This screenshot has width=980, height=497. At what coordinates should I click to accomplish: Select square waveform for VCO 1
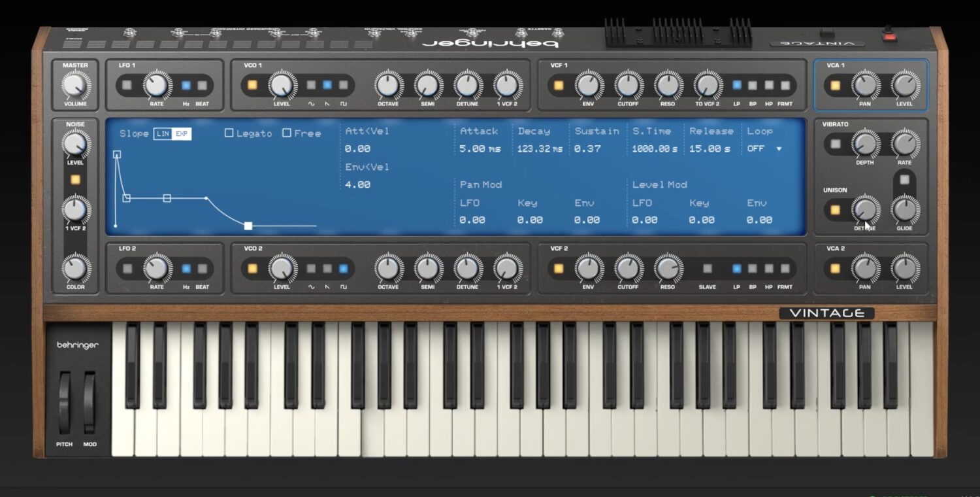pyautogui.click(x=344, y=85)
